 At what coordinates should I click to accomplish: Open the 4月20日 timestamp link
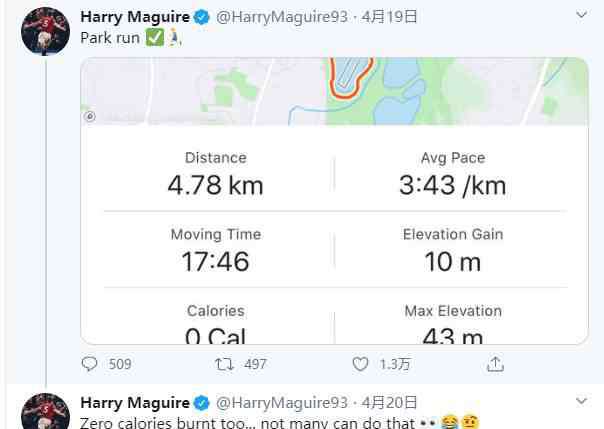tap(389, 403)
